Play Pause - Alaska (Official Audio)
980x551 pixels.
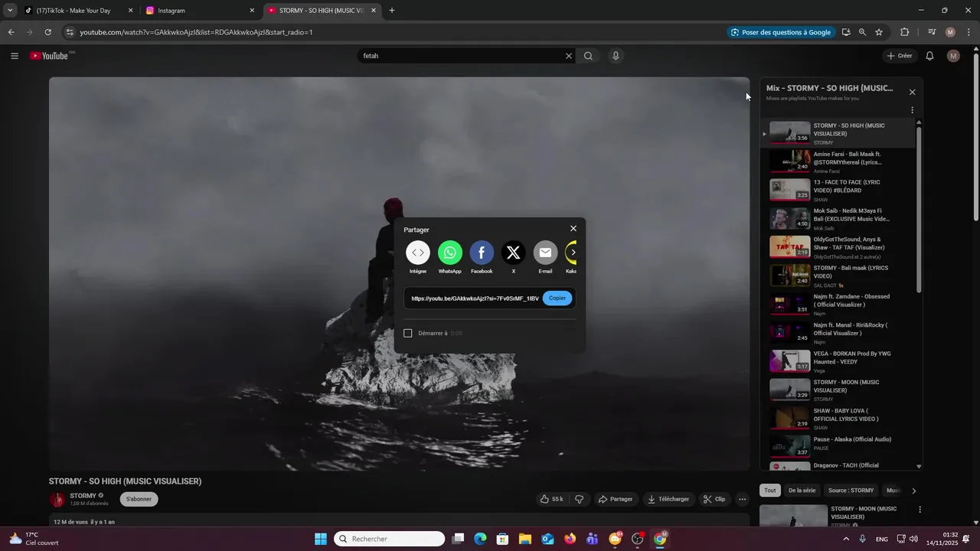coord(838,446)
